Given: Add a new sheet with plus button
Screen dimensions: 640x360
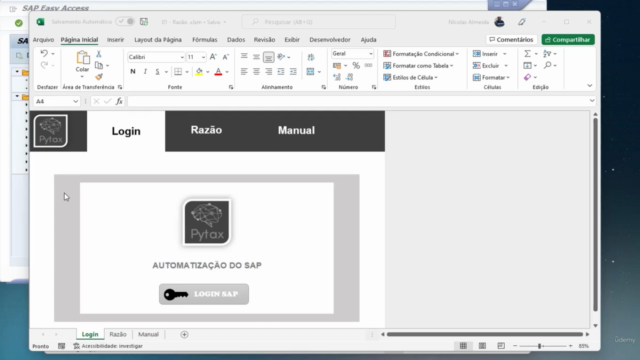Looking at the screenshot, I should pyautogui.click(x=184, y=334).
